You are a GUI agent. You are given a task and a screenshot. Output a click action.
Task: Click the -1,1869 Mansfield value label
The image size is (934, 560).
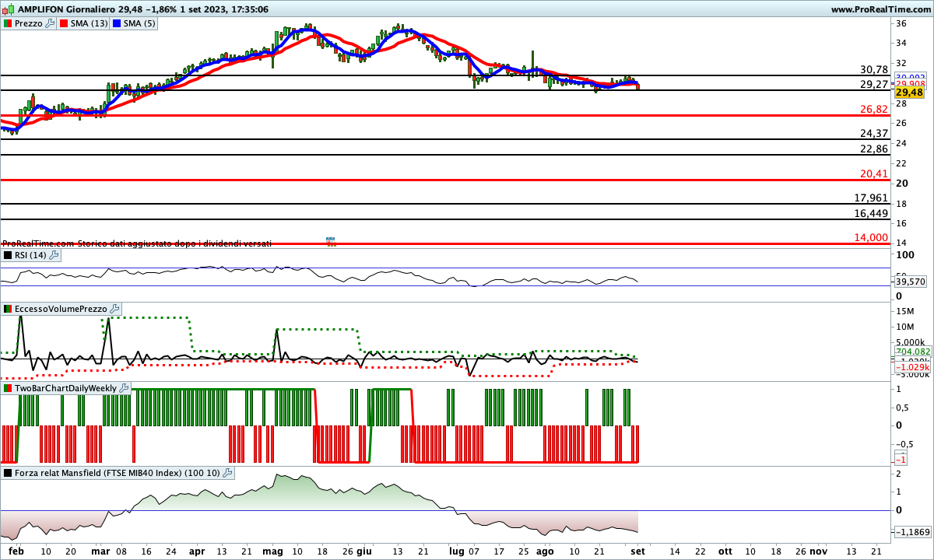[x=911, y=532]
